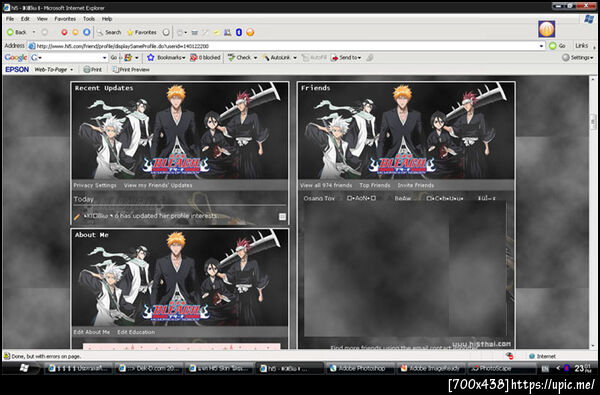Open the Bookmarks dropdown
The width and height of the screenshot is (600, 395).
click(166, 57)
